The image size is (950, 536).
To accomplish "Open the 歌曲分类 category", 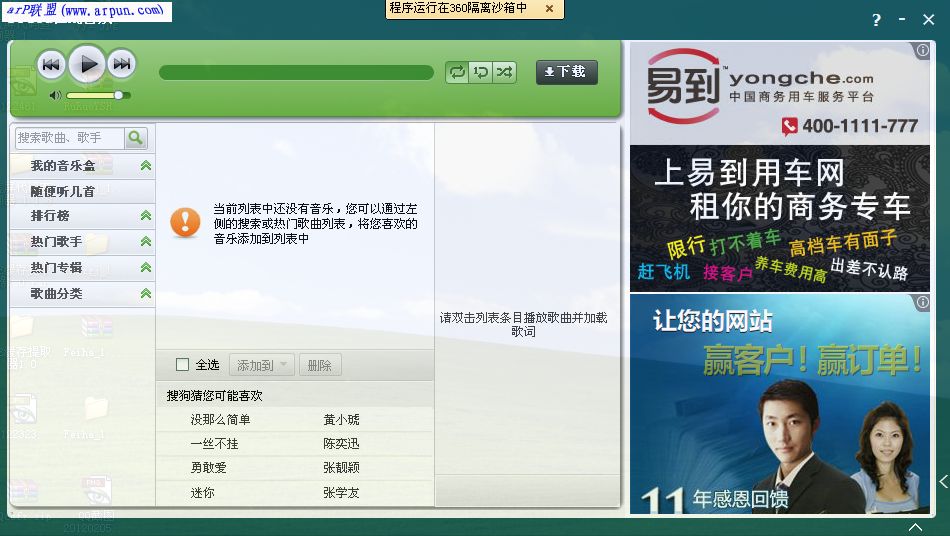I will pyautogui.click(x=56, y=294).
